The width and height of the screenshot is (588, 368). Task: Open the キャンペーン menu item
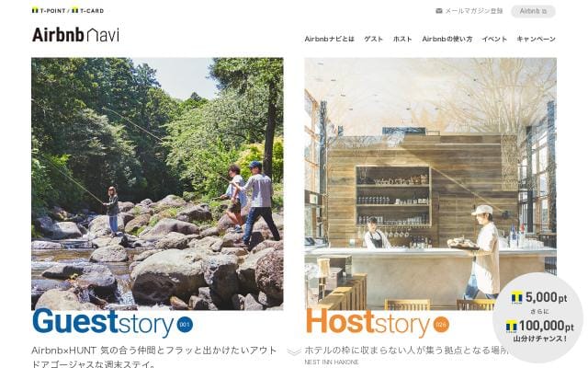coord(536,39)
